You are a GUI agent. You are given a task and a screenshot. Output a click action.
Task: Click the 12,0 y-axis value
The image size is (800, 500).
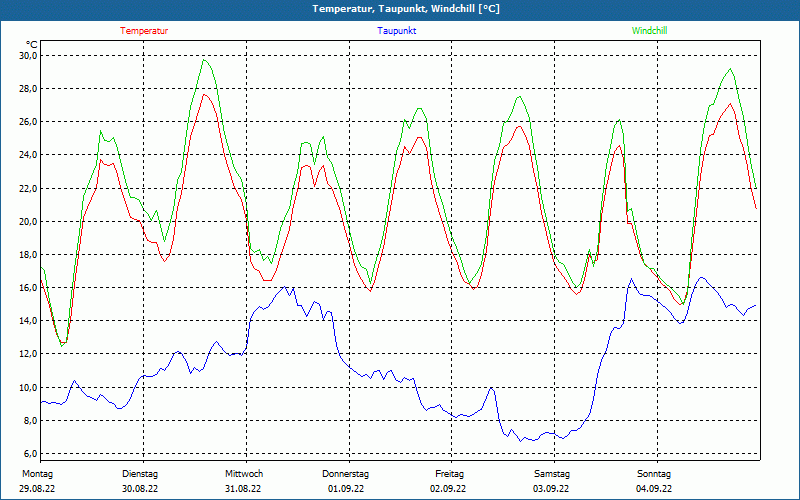28,354
